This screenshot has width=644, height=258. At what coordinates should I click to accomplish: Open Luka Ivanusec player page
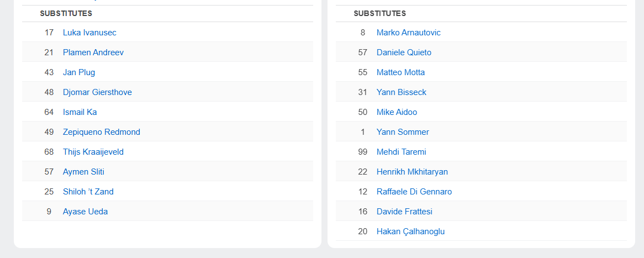tap(89, 33)
